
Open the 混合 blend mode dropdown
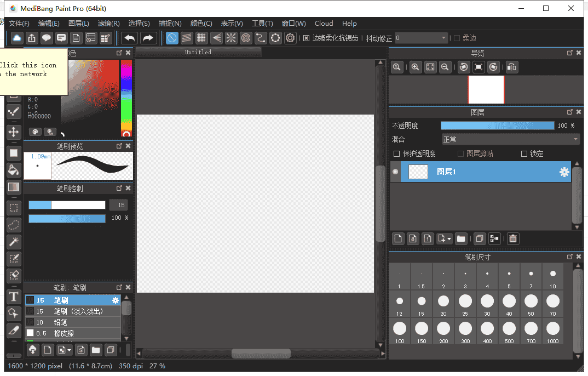[510, 140]
